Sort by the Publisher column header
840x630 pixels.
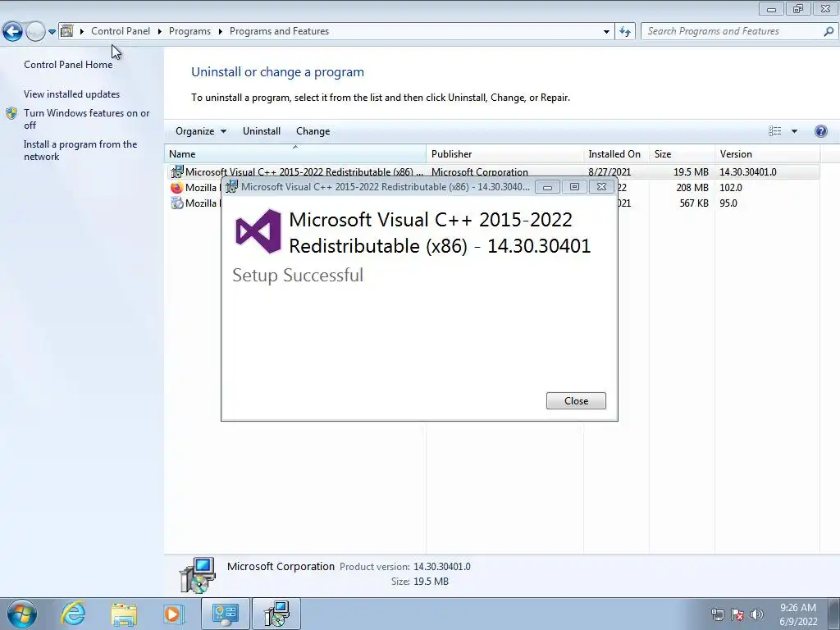pos(504,153)
